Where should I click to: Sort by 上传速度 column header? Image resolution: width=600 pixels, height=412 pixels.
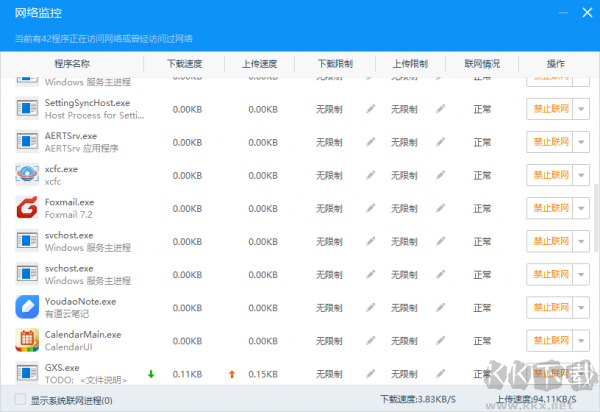(261, 63)
